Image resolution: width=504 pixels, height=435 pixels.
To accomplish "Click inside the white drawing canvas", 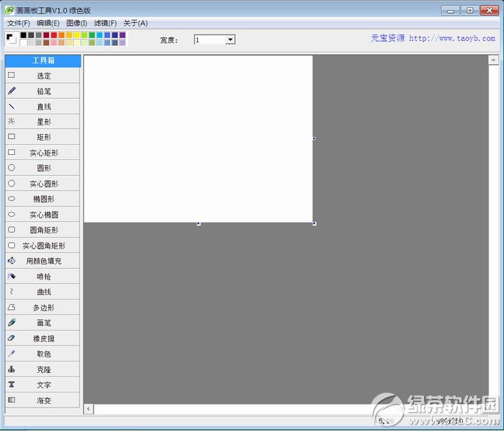I will (x=198, y=138).
